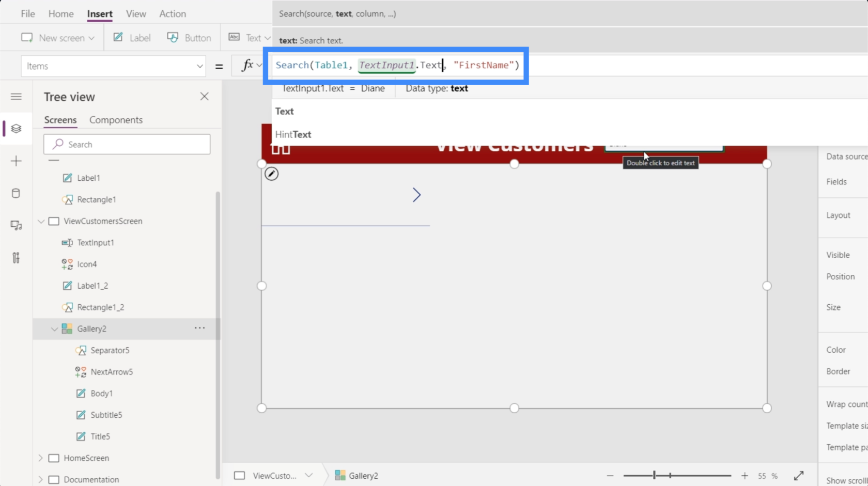868x486 pixels.
Task: Open the Action tab
Action: pyautogui.click(x=173, y=14)
